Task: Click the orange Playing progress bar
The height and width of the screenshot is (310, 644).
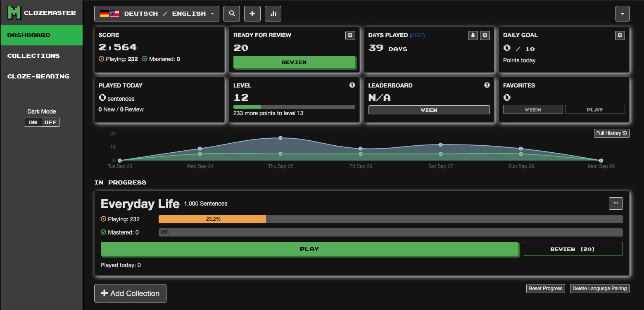Action: [212, 219]
